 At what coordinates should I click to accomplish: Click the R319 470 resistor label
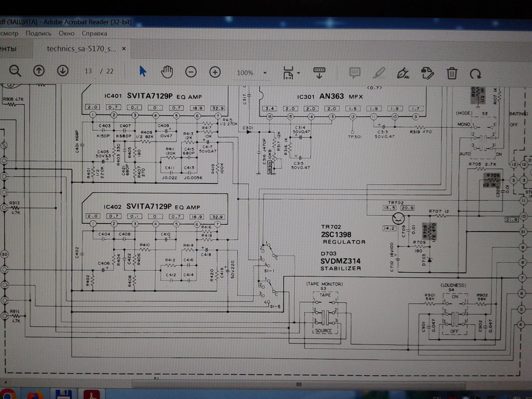click(x=421, y=131)
